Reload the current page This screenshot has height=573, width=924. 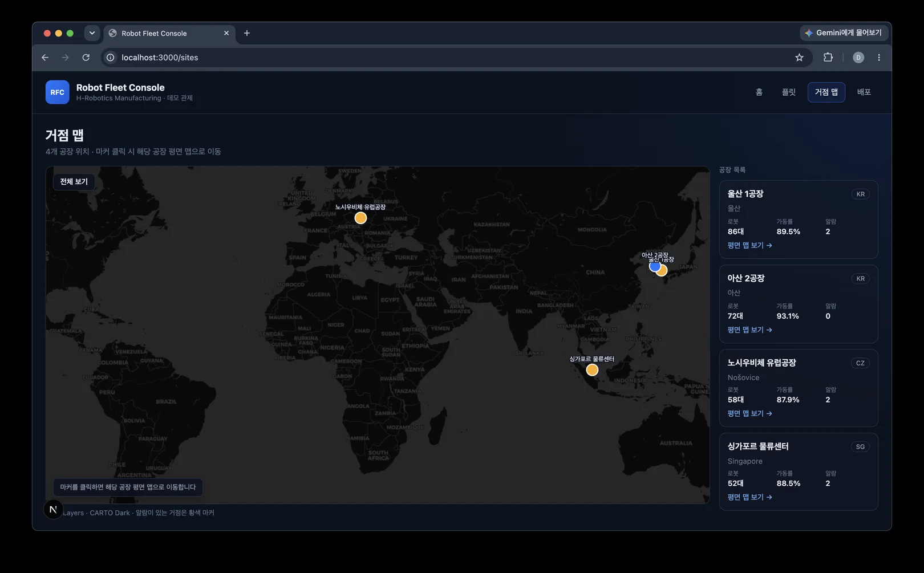(x=86, y=58)
